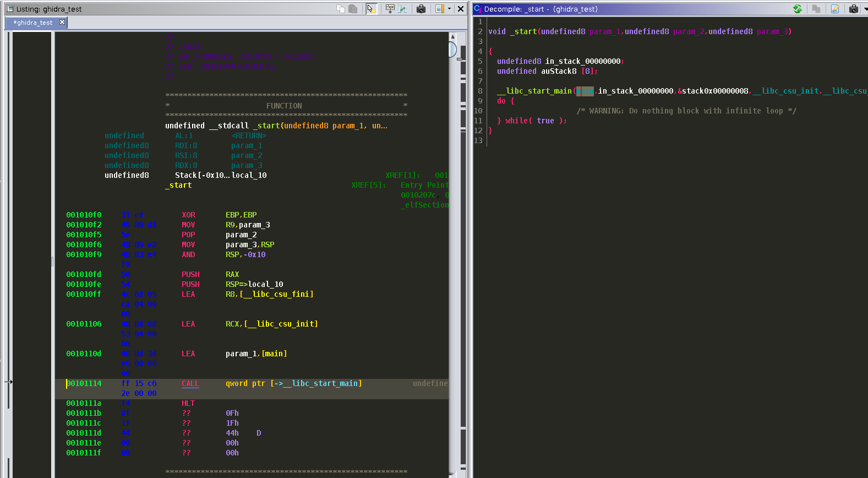This screenshot has height=478, width=868.
Task: Close the Listing panel with X
Action: pos(461,9)
